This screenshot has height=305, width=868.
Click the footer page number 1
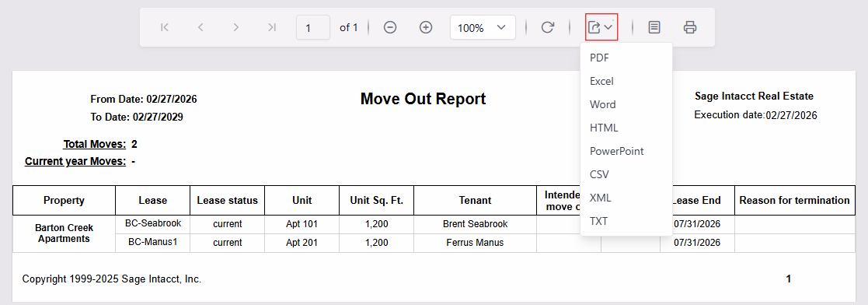pos(788,279)
